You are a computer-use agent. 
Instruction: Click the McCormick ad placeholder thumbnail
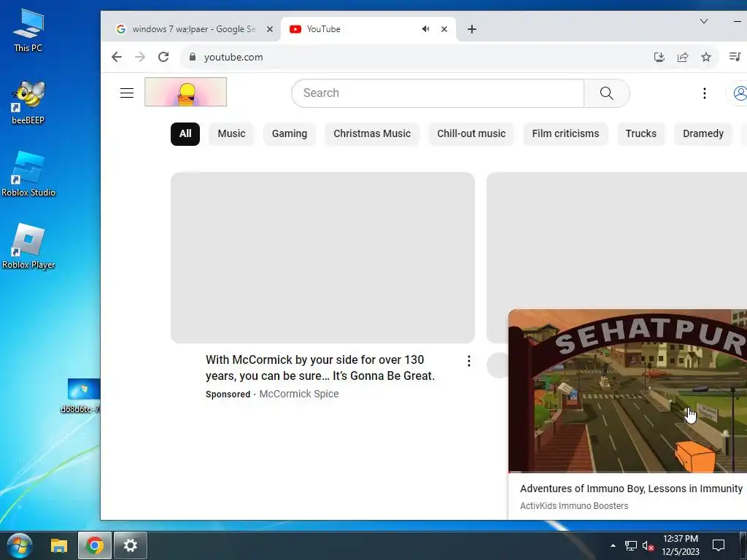[x=322, y=257]
